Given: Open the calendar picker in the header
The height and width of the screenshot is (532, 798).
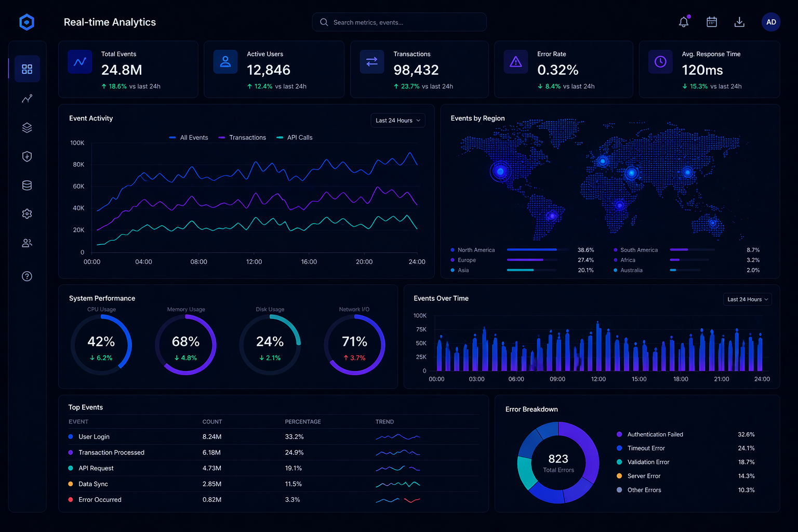Looking at the screenshot, I should tap(711, 22).
